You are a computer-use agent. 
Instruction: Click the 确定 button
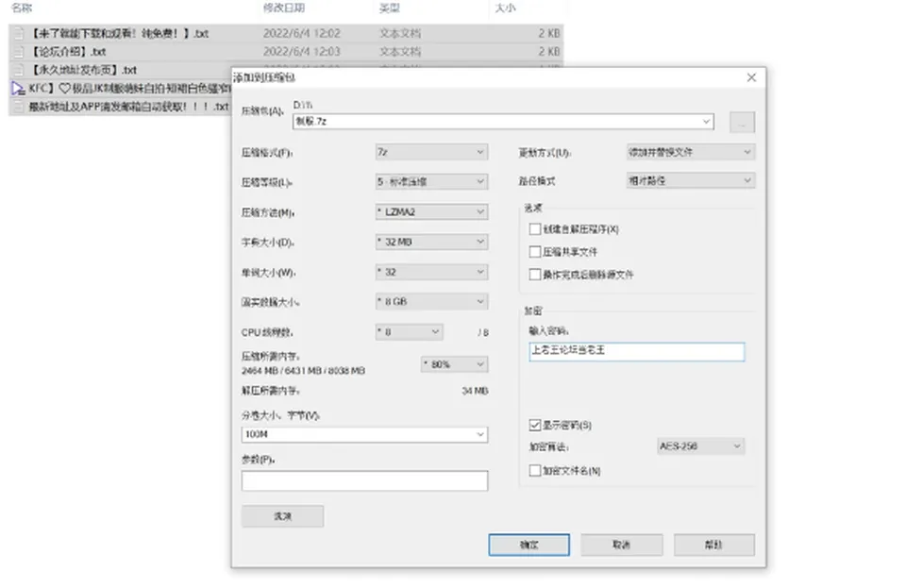pos(529,545)
